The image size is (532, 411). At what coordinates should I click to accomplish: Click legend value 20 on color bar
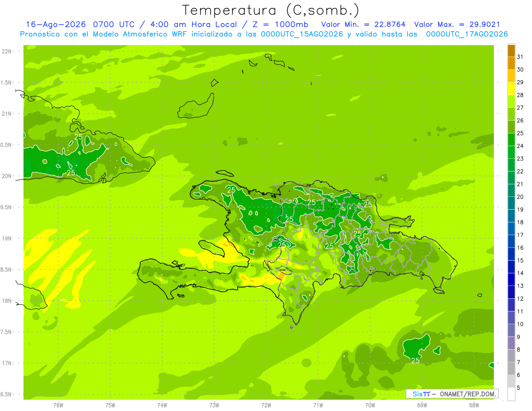(x=520, y=197)
